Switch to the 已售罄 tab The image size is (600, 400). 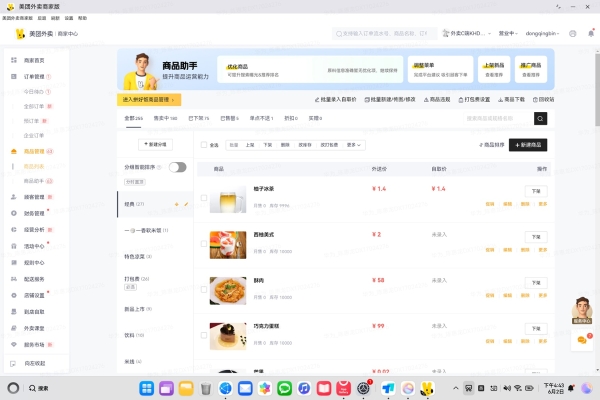[x=230, y=118]
